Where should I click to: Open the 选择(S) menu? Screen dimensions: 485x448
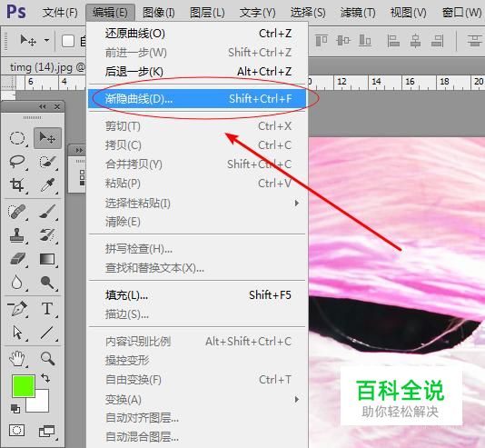pos(308,13)
